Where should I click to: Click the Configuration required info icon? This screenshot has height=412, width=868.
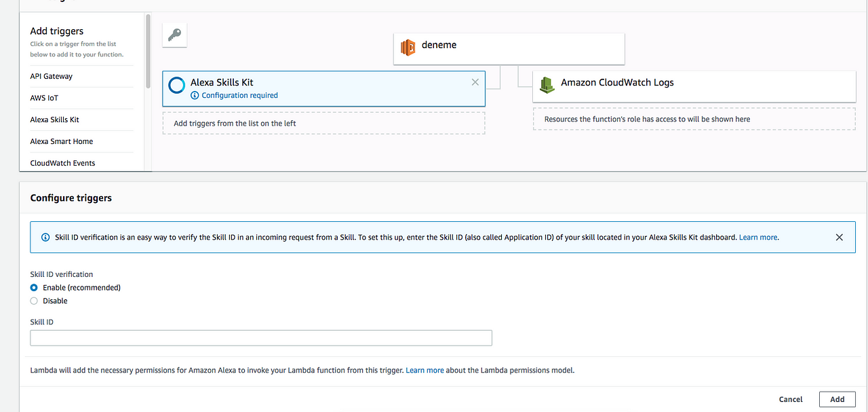click(195, 96)
